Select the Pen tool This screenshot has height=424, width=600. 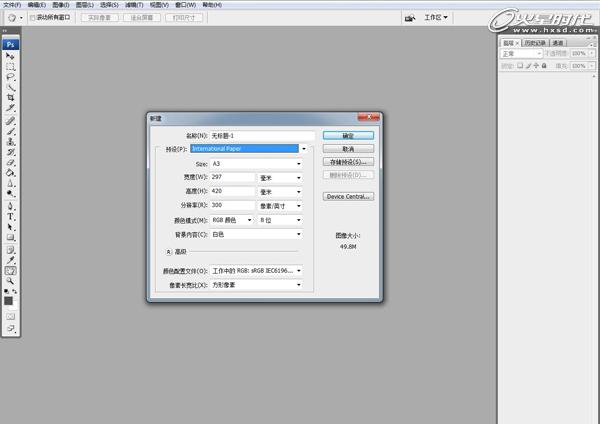click(10, 206)
